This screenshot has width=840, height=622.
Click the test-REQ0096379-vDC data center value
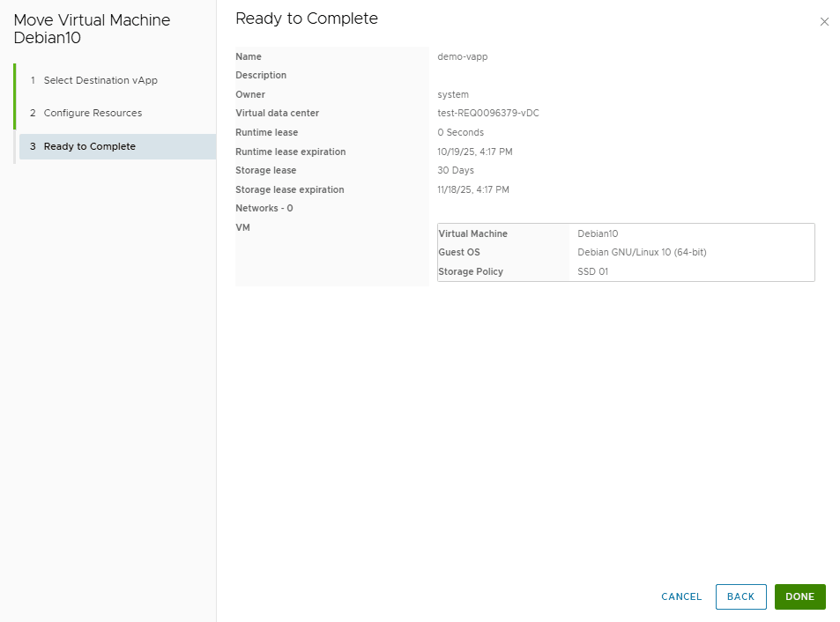pyautogui.click(x=488, y=113)
